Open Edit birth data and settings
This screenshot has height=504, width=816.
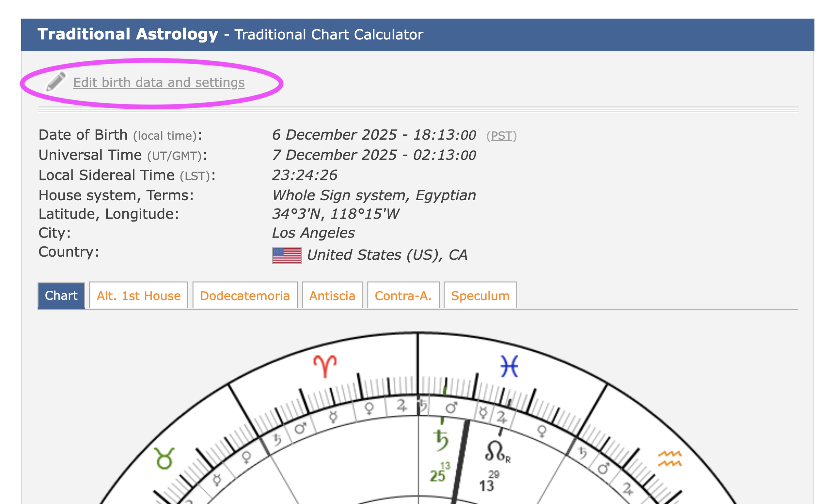click(159, 82)
